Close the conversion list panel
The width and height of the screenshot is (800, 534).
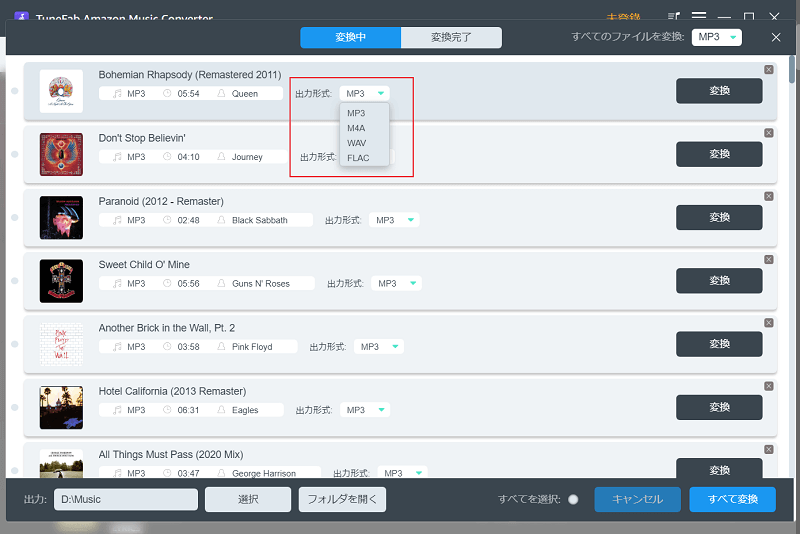pyautogui.click(x=776, y=37)
